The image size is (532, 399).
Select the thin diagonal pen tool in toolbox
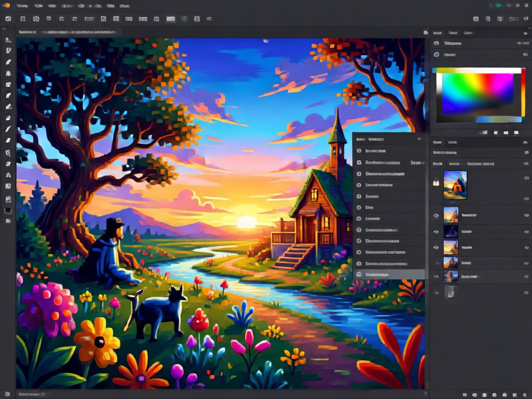[8, 129]
